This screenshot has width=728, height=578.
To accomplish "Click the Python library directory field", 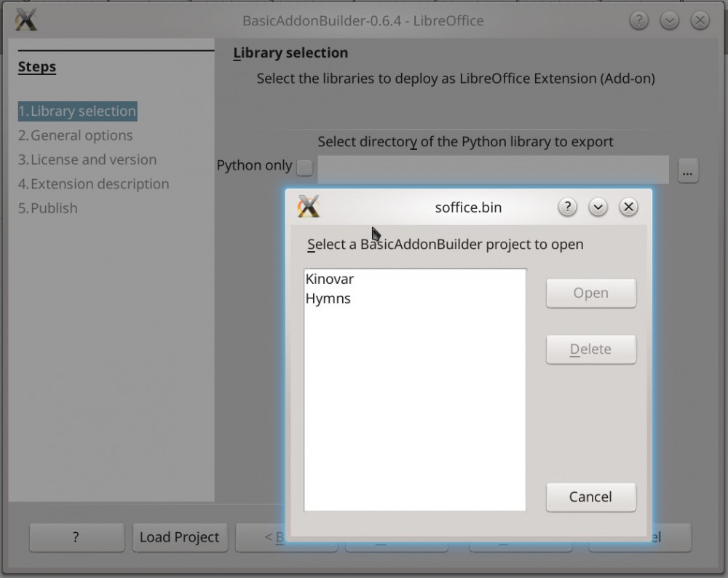I will pos(493,170).
